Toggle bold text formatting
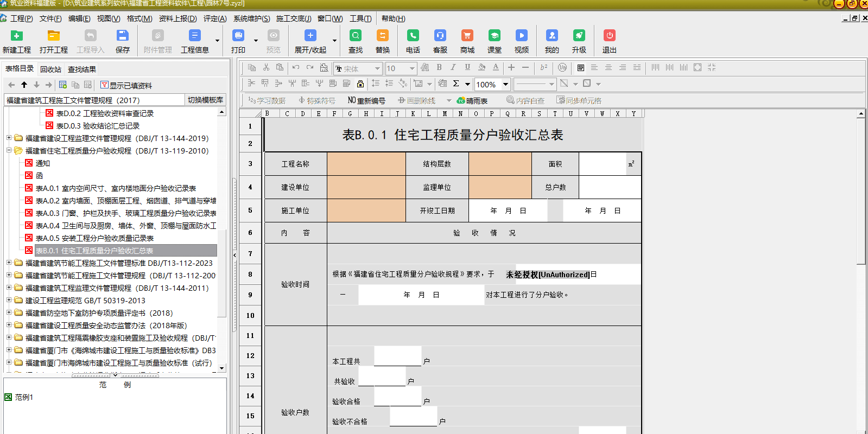 (x=439, y=68)
